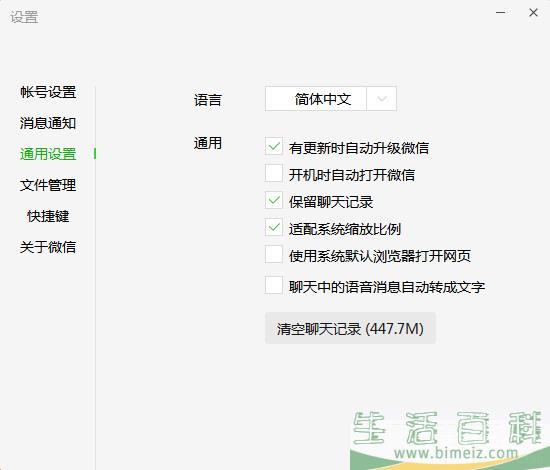
Task: Enable 聊天中的语音消息自动转成文字 checkbox
Action: pyautogui.click(x=274, y=285)
